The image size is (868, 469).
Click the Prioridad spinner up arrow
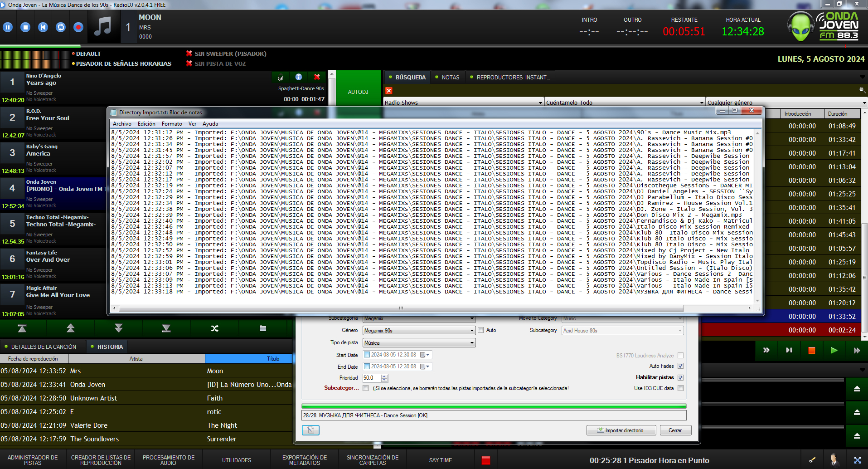(384, 376)
